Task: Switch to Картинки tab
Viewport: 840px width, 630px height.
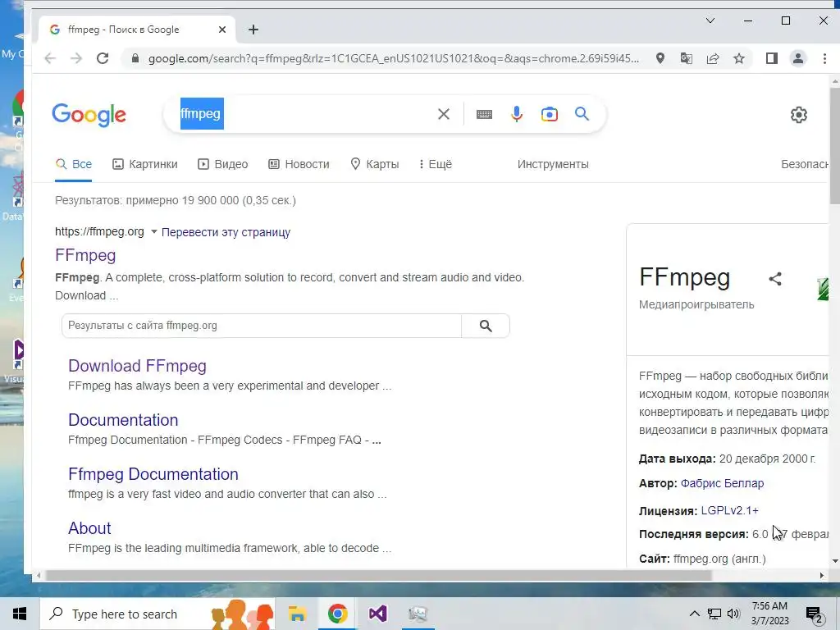Action: click(144, 164)
